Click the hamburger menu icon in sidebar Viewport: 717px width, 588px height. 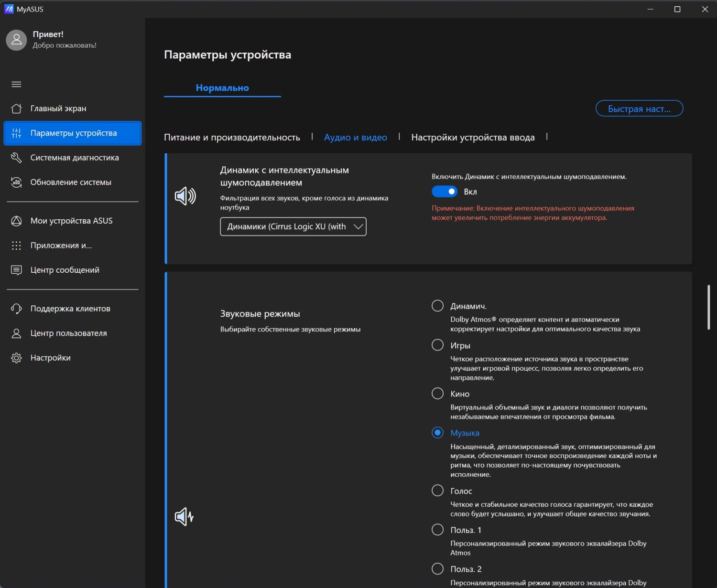pos(16,85)
